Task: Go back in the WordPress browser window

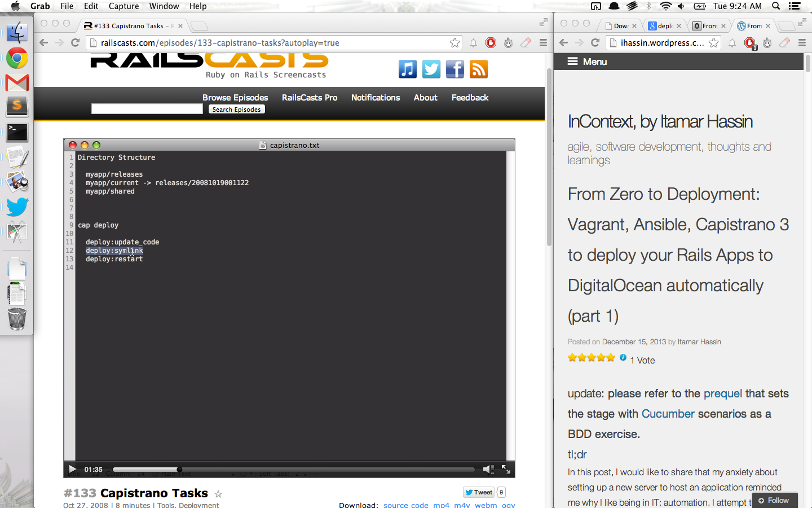Action: 563,43
